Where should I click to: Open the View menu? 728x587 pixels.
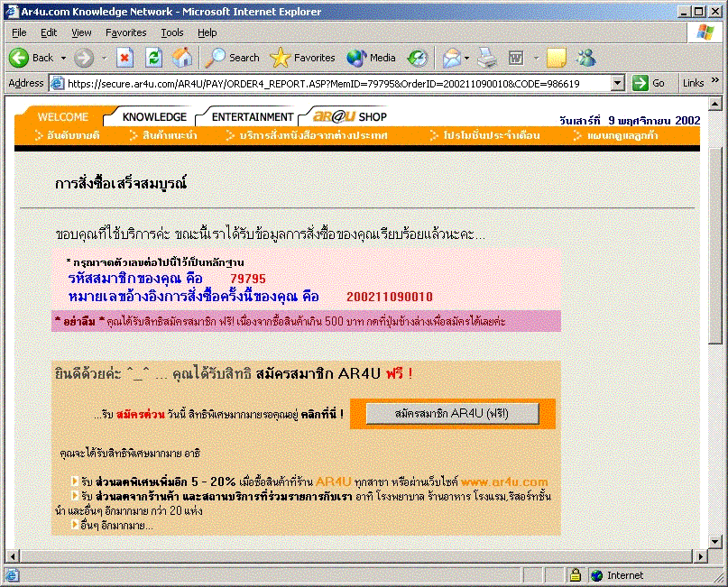click(x=81, y=32)
